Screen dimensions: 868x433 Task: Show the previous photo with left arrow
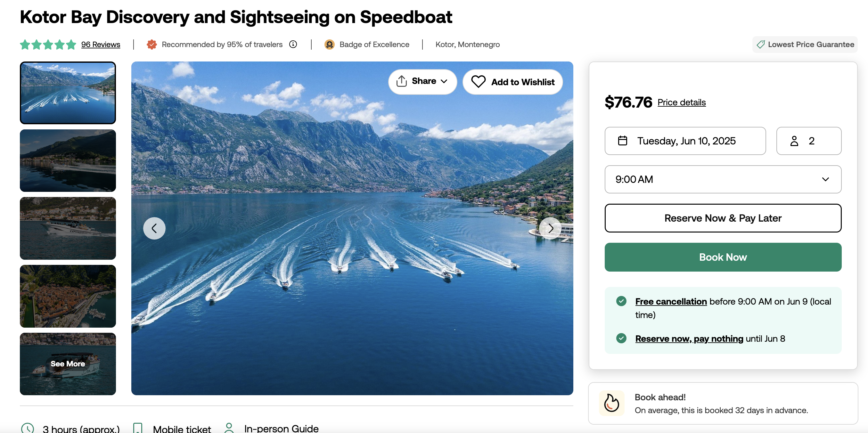(154, 228)
